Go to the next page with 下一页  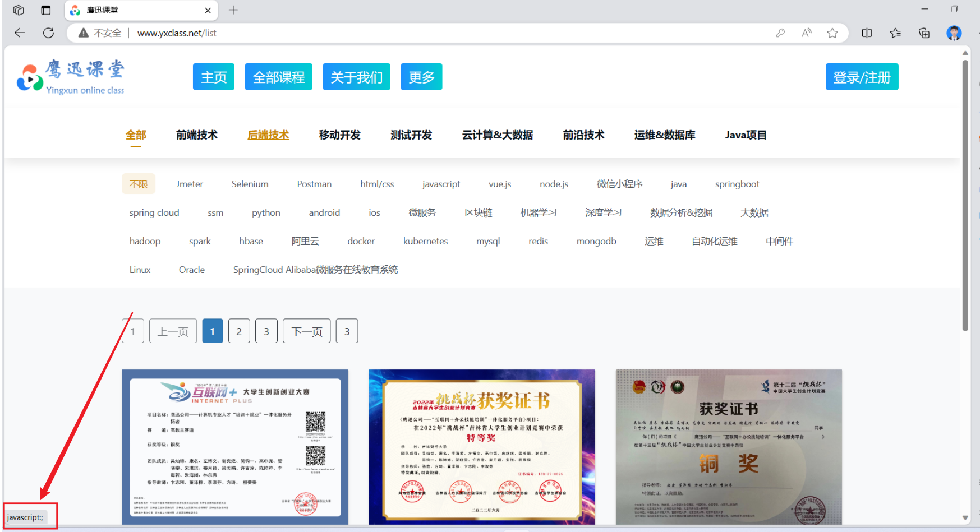coord(306,331)
